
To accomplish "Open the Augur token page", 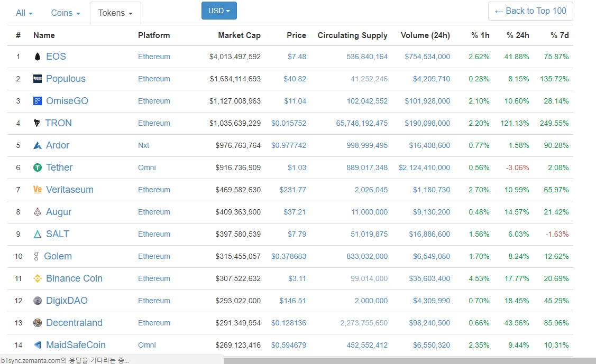I will (59, 212).
